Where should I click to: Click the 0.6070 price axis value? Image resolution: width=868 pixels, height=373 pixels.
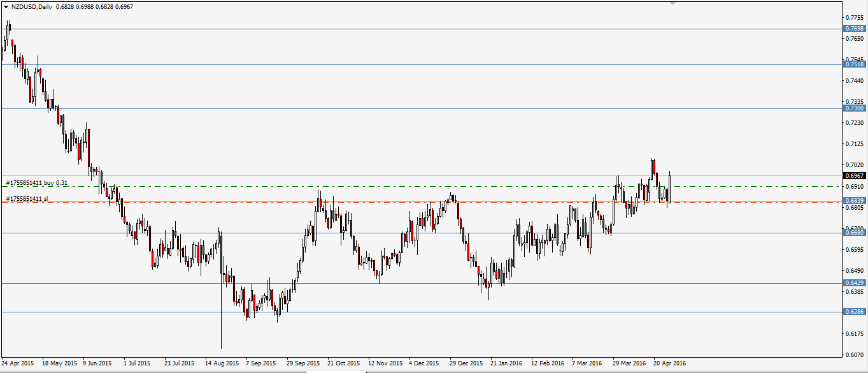[855, 355]
